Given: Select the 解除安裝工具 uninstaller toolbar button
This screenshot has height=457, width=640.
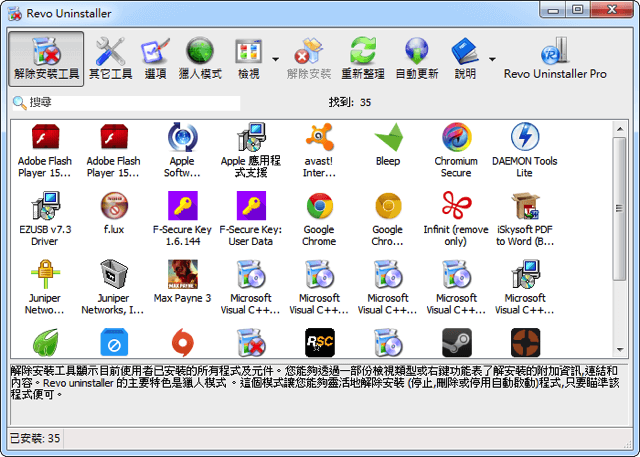Looking at the screenshot, I should [x=46, y=59].
